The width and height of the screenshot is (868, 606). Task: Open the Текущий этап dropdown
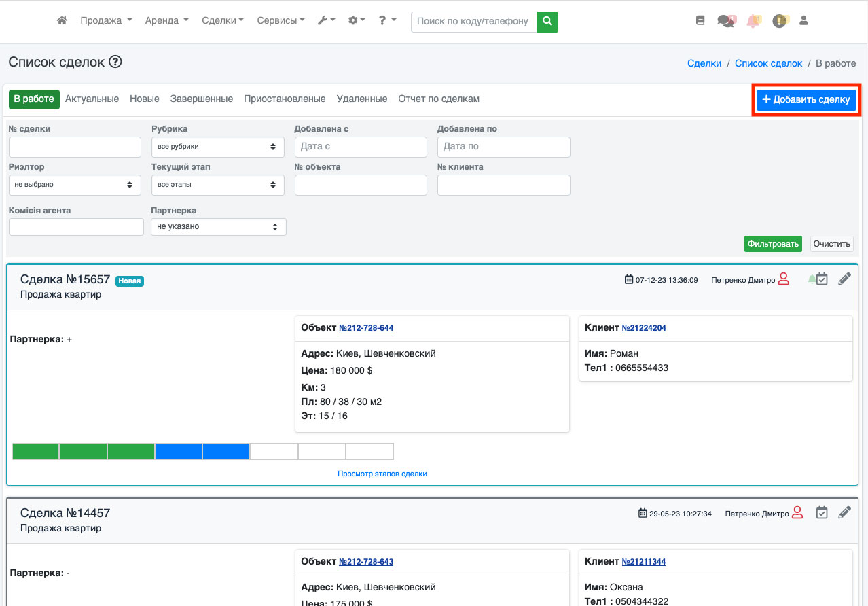217,185
